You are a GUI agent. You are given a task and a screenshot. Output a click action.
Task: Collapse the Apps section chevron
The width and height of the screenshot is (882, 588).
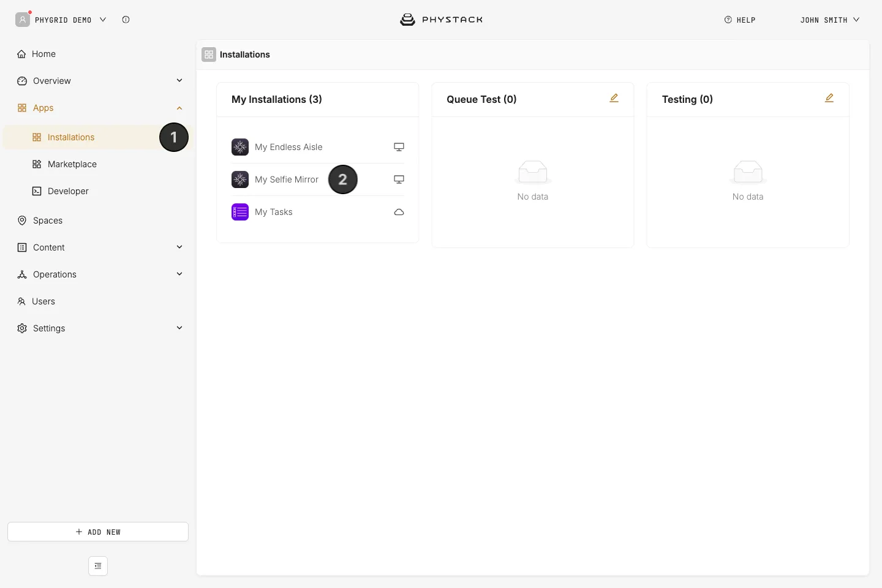pos(179,108)
